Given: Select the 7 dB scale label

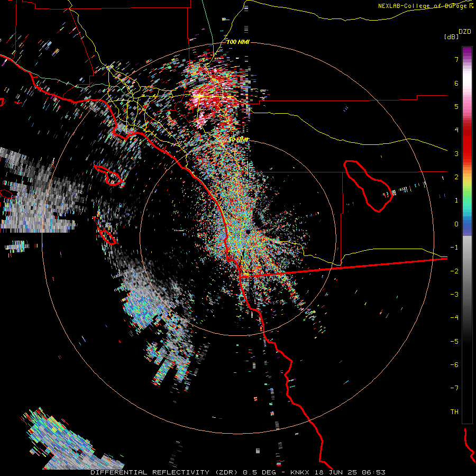Looking at the screenshot, I should (456, 59).
